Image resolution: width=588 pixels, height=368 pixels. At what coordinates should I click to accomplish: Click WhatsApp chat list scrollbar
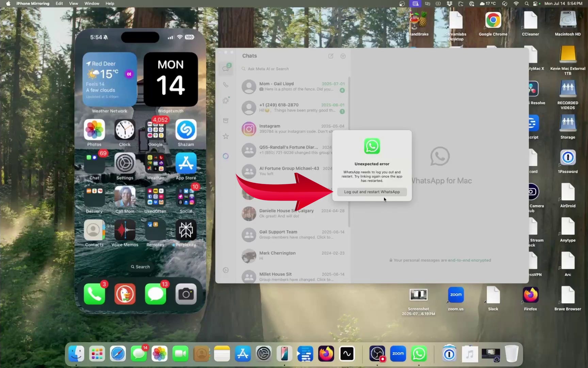click(349, 152)
